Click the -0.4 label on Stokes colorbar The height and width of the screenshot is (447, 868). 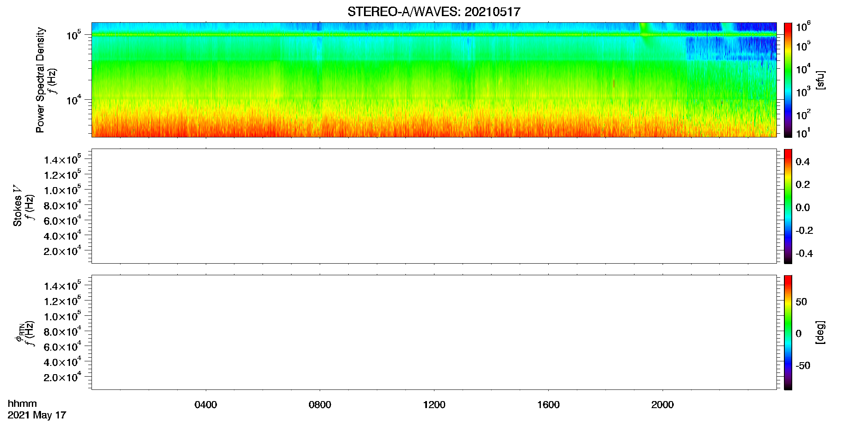804,254
